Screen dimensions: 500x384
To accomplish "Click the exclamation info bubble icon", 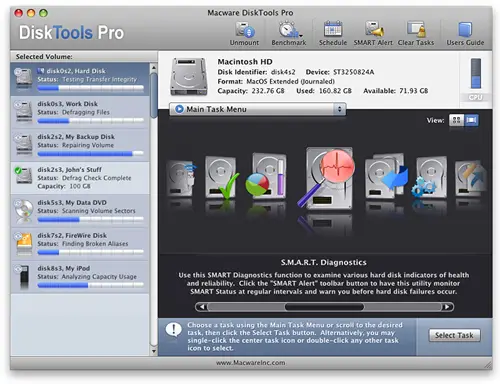I will coord(173,330).
